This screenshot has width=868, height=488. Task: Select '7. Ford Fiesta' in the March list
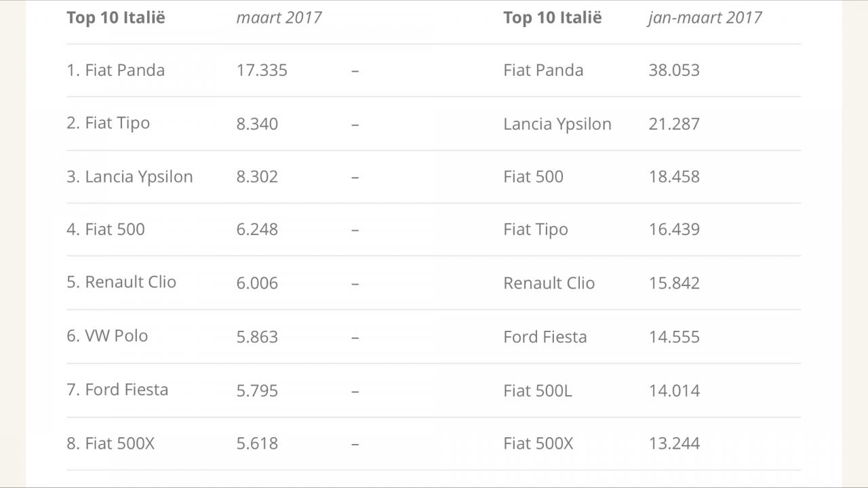[117, 390]
